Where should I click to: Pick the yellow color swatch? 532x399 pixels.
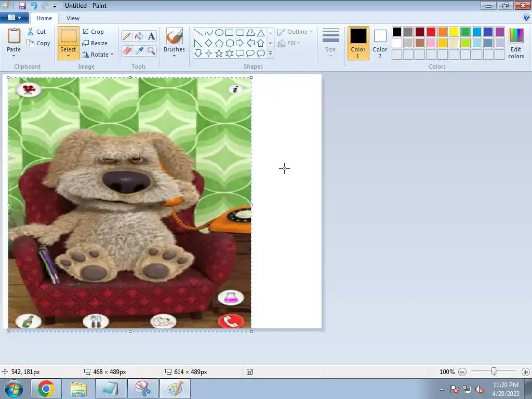point(454,32)
